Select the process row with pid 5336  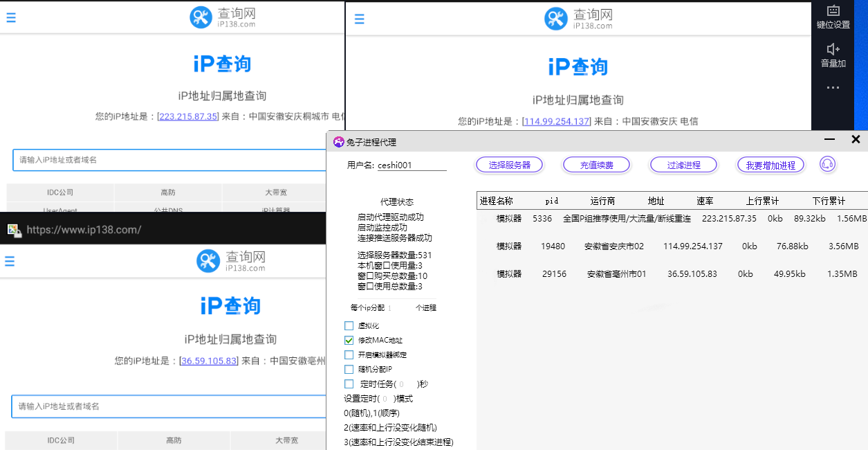coord(672,219)
